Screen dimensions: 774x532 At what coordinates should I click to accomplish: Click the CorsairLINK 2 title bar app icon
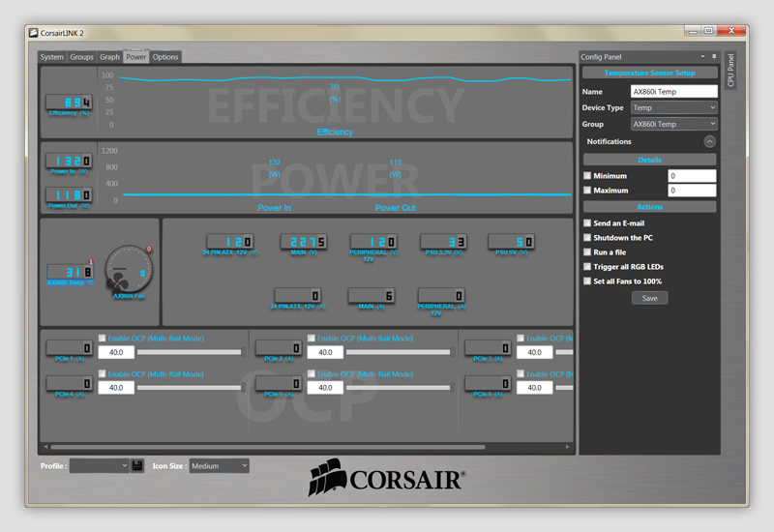33,33
